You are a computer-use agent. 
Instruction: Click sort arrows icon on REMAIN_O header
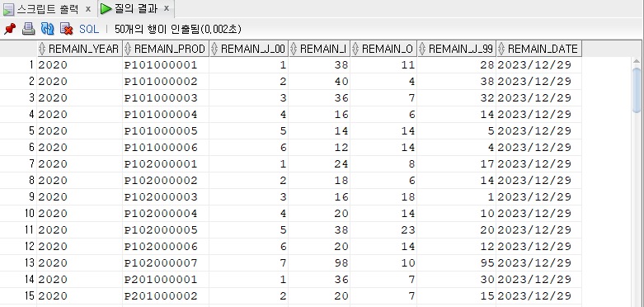(355, 49)
